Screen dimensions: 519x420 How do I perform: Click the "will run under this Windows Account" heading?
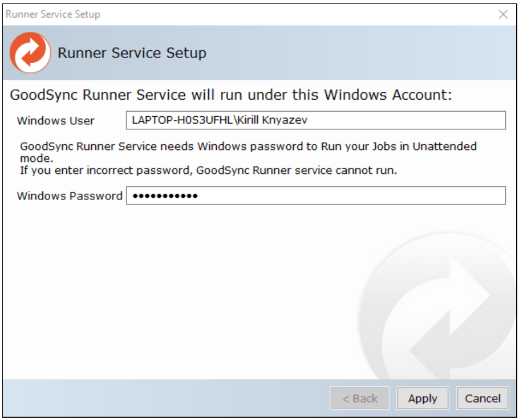(x=231, y=95)
